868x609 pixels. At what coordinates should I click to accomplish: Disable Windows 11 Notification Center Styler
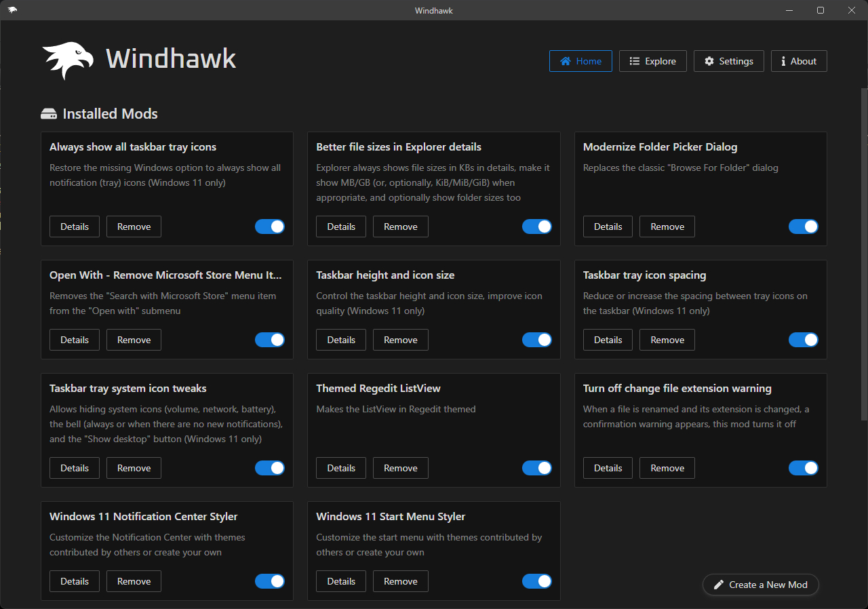[x=270, y=581]
